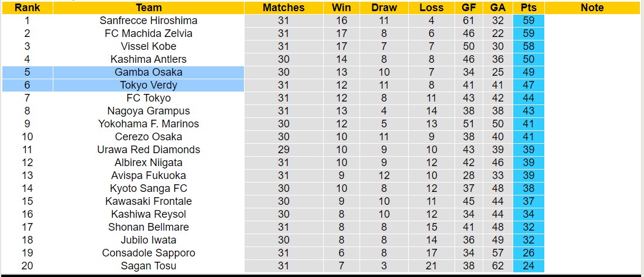This screenshot has height=277, width=644.
Task: Click Sagan Tosu team name
Action: (148, 266)
